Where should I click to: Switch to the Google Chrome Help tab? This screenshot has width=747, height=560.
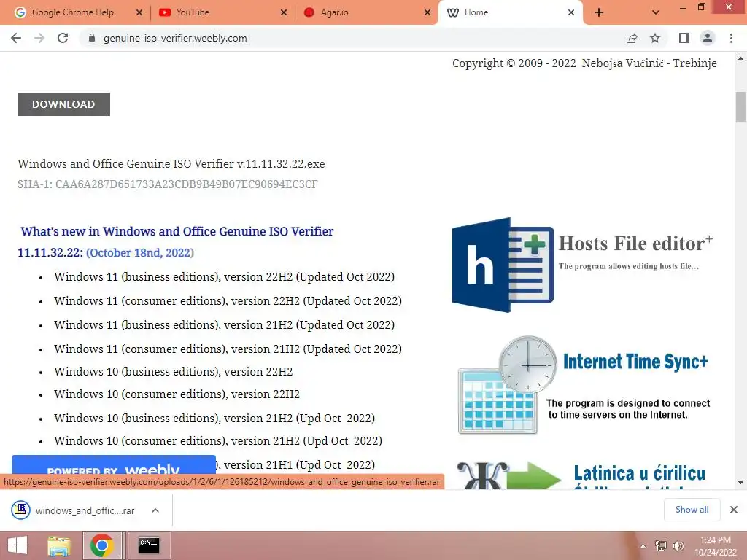(73, 12)
